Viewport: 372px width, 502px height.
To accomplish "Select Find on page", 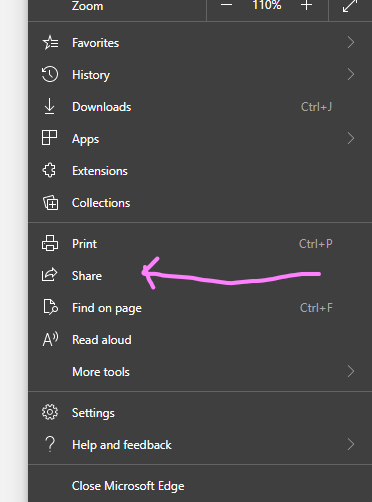I will coord(200,308).
